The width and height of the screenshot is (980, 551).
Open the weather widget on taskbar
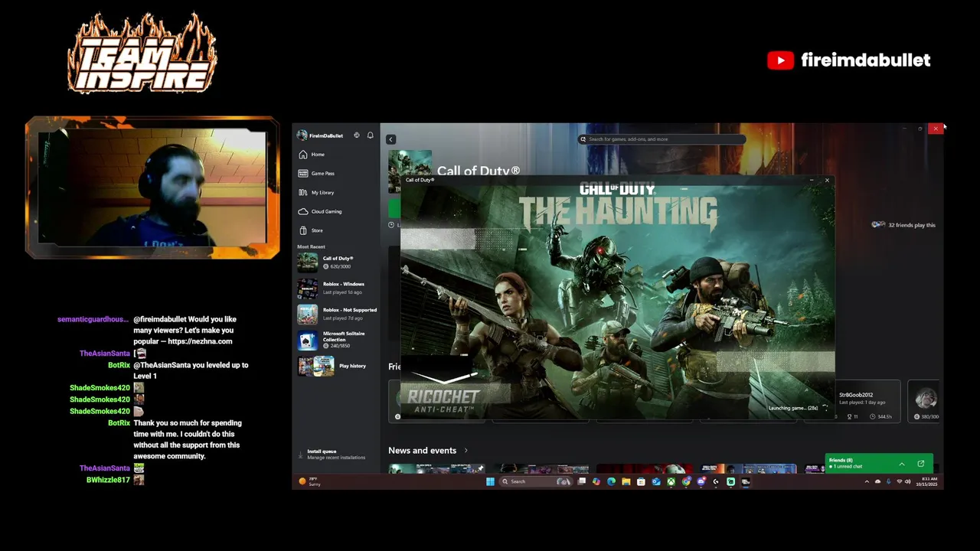[x=310, y=482]
